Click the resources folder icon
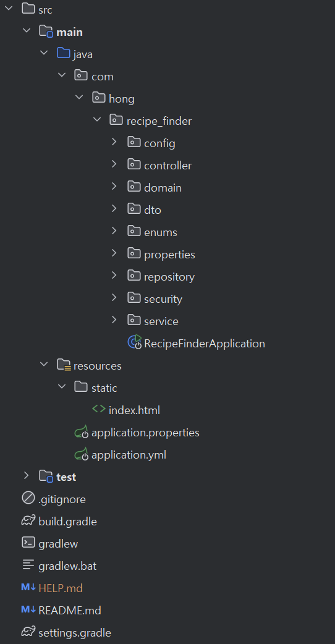Viewport: 335px width, 644px height. click(64, 365)
